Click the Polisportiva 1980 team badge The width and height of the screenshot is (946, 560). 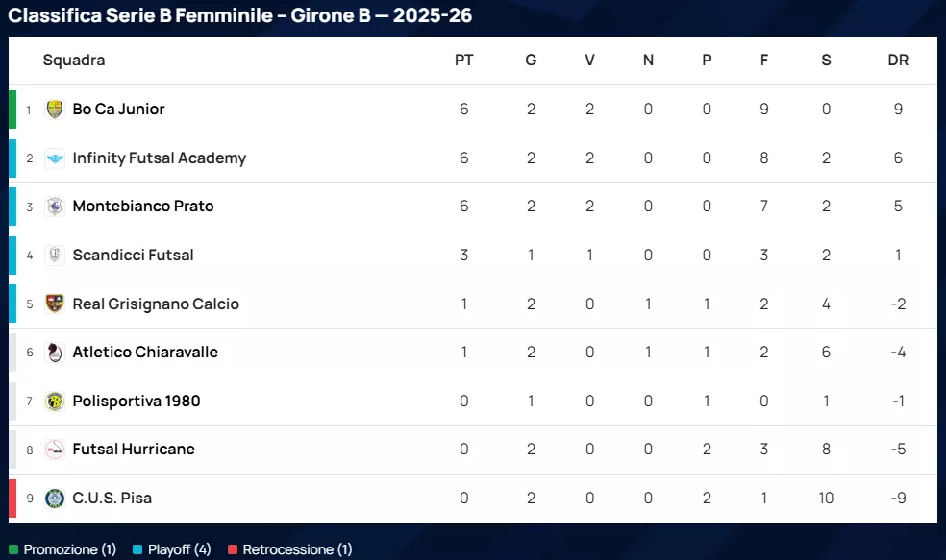[x=55, y=402]
